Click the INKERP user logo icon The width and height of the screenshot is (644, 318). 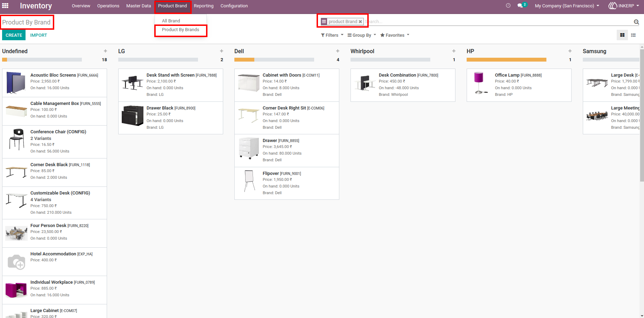coord(613,6)
